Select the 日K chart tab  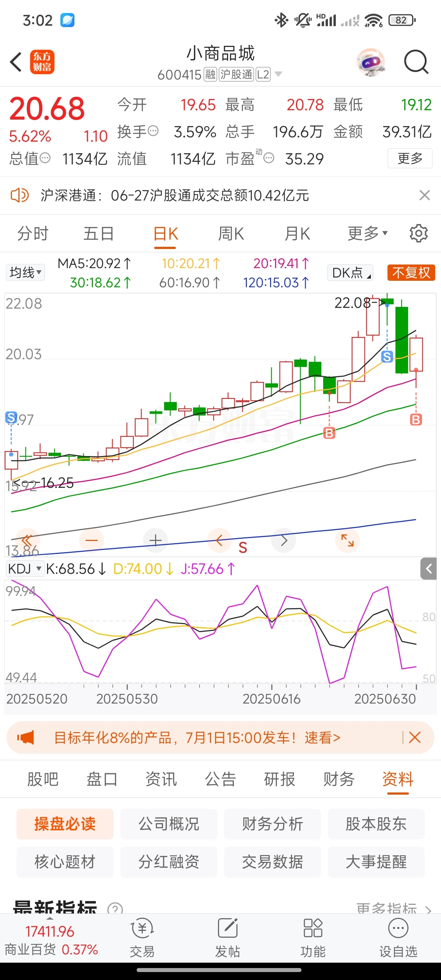tap(165, 233)
